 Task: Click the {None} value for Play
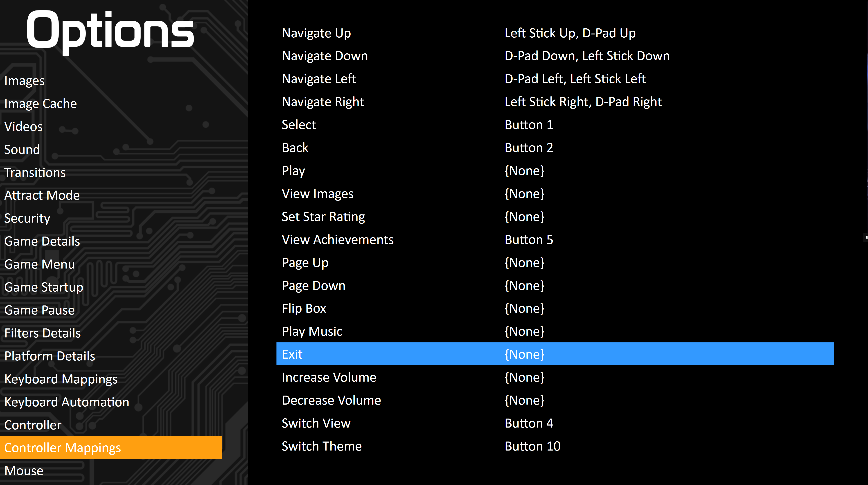524,171
